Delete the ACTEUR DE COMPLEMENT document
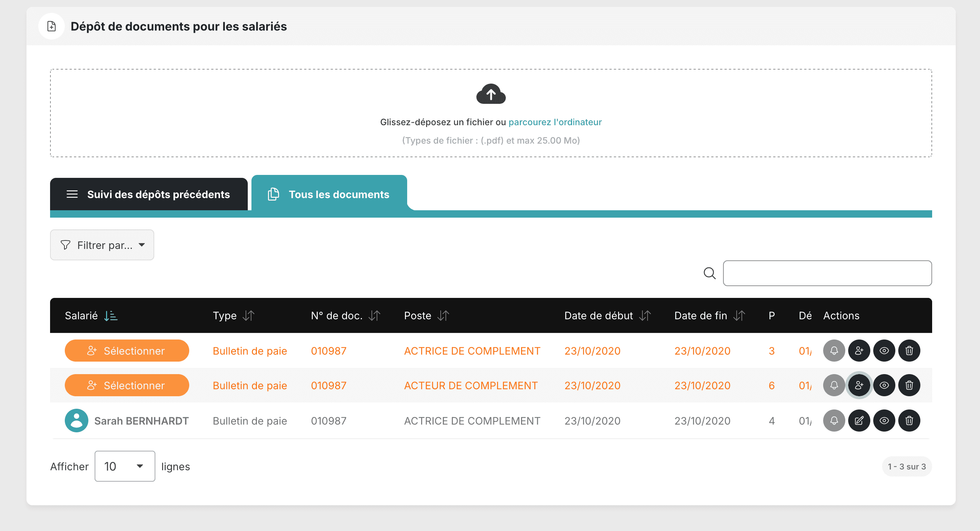 (x=909, y=385)
